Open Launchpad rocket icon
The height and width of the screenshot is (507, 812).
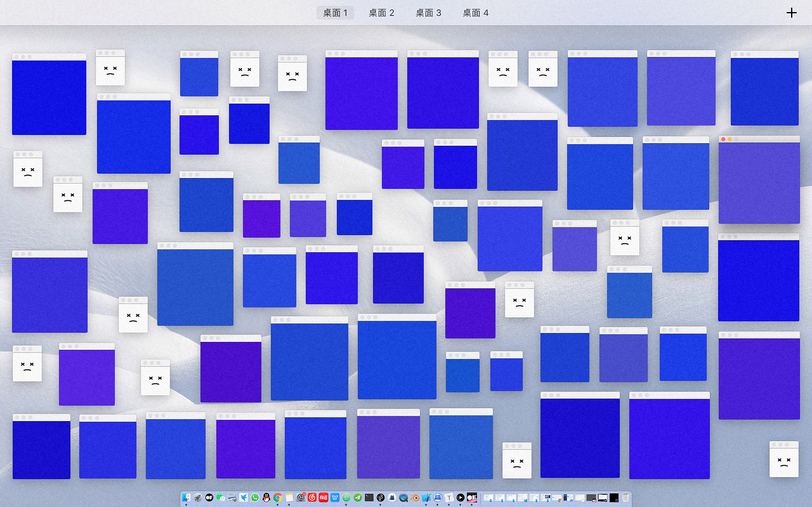tap(198, 497)
